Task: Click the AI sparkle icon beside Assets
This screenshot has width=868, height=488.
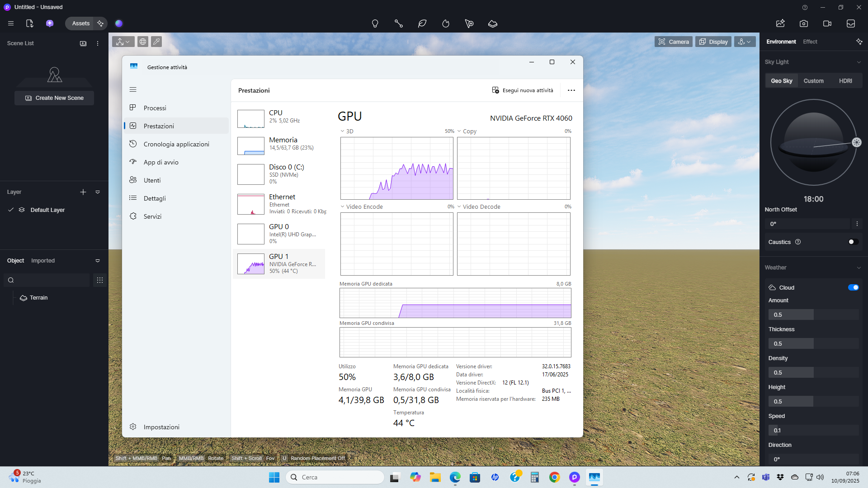Action: point(100,23)
